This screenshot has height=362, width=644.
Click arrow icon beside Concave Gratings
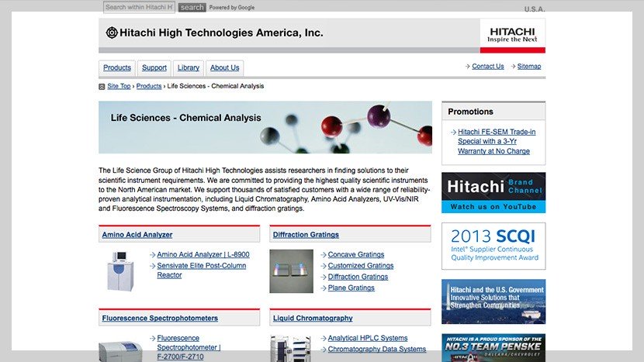[324, 255]
